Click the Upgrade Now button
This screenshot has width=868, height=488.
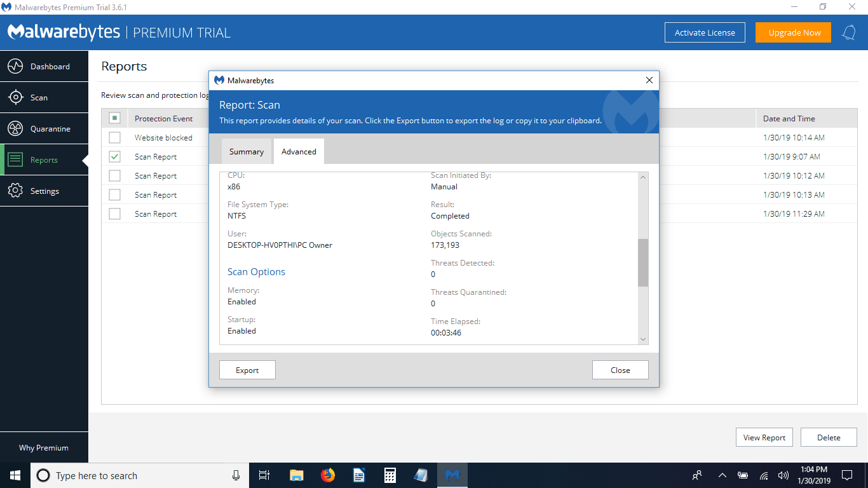click(x=793, y=32)
